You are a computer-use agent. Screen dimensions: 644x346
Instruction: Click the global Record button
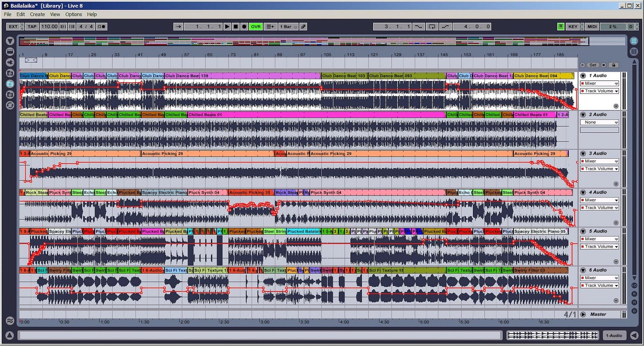click(244, 27)
